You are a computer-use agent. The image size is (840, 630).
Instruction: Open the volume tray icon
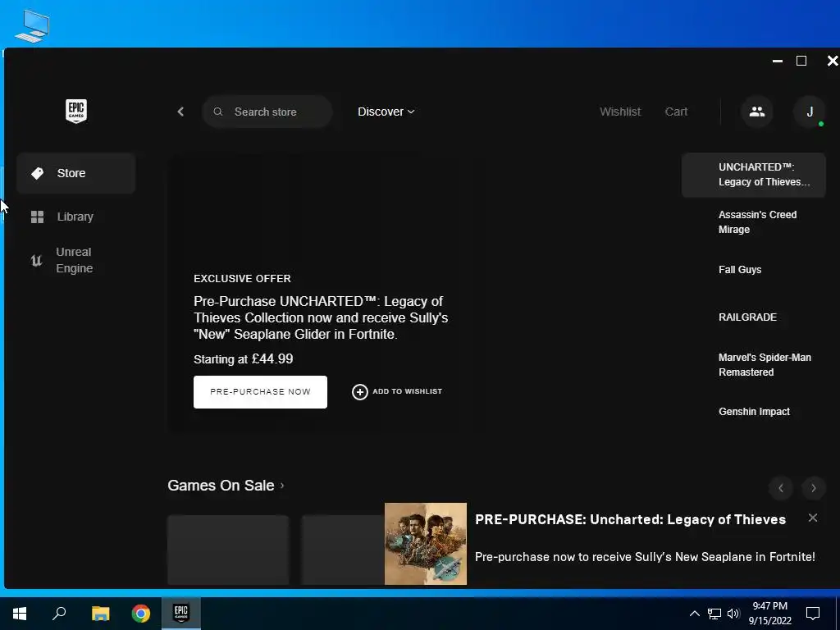[x=733, y=614]
